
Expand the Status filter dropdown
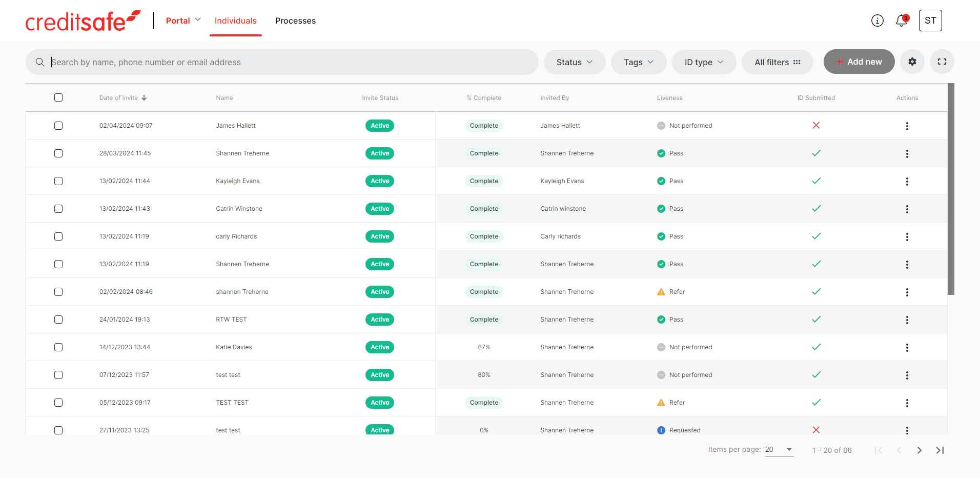(x=574, y=62)
